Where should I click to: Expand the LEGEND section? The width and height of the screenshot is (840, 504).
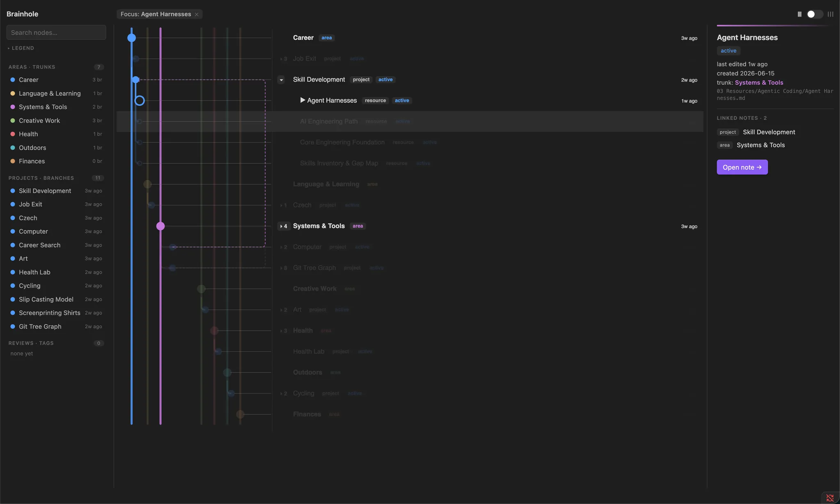(x=21, y=48)
